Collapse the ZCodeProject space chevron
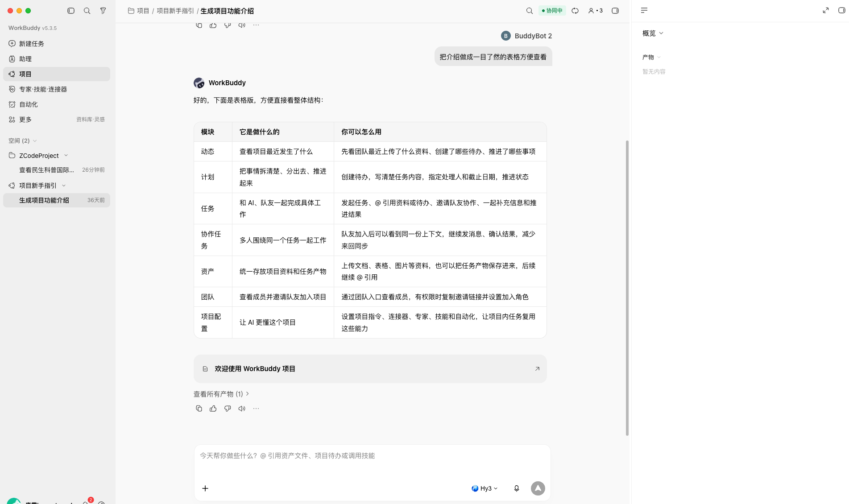Screen dimensions: 849x504 click(66, 156)
